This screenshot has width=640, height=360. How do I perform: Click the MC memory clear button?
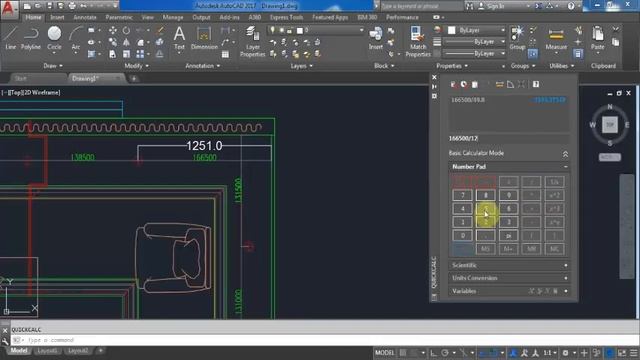point(554,249)
